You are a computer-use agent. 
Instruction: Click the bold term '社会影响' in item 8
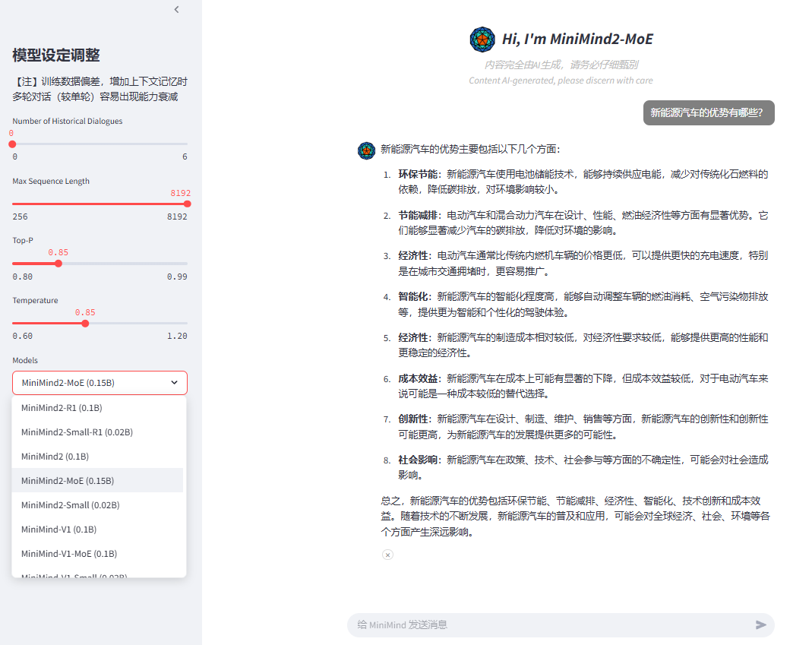pos(417,460)
